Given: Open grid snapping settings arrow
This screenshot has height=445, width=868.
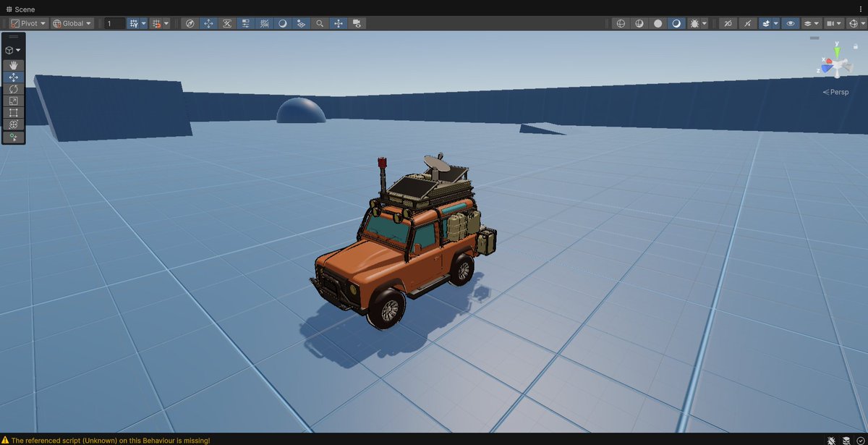Looking at the screenshot, I should (x=143, y=23).
